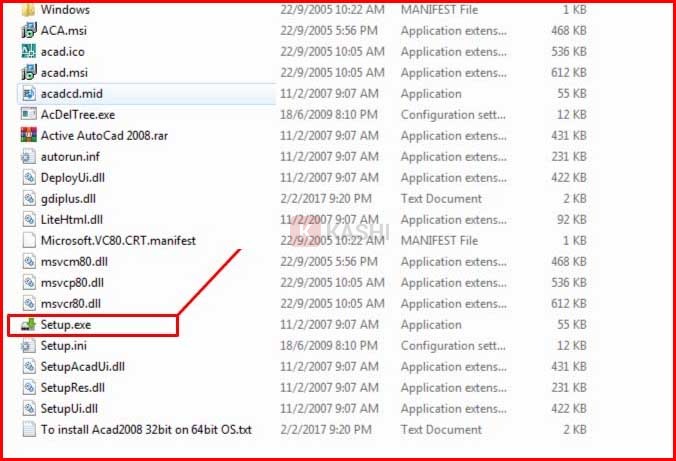Viewport: 676px width, 461px height.
Task: Click the SetupAcadUi.dll file icon
Action: 29,367
